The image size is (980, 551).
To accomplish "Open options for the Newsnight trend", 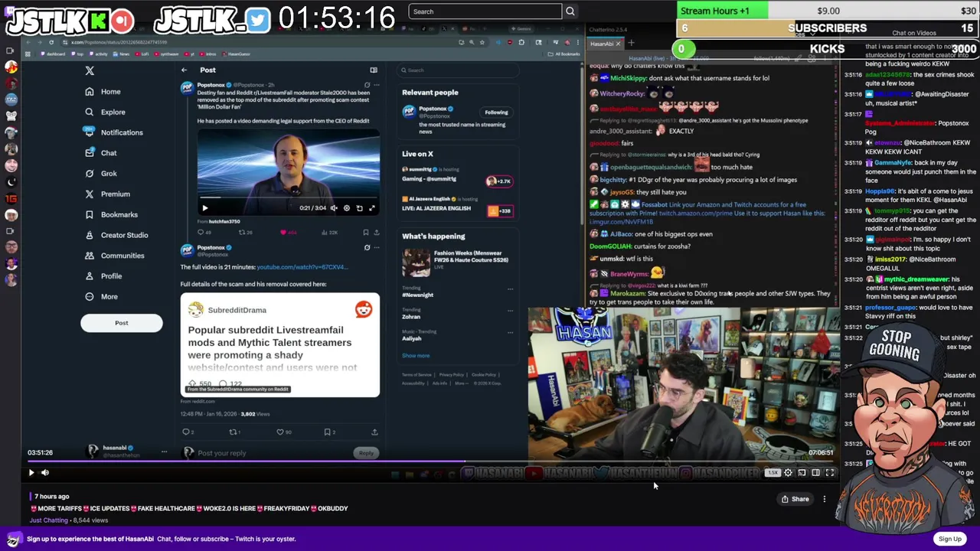I will pos(510,289).
